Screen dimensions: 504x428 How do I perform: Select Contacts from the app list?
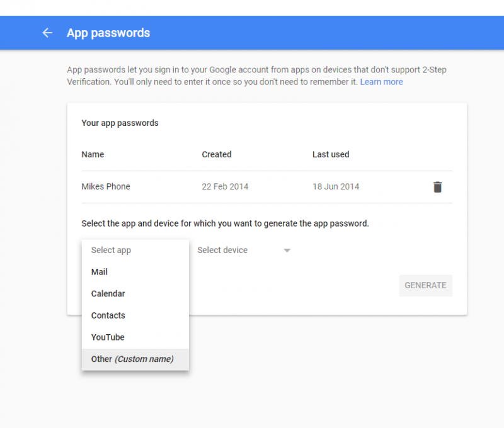pos(108,315)
